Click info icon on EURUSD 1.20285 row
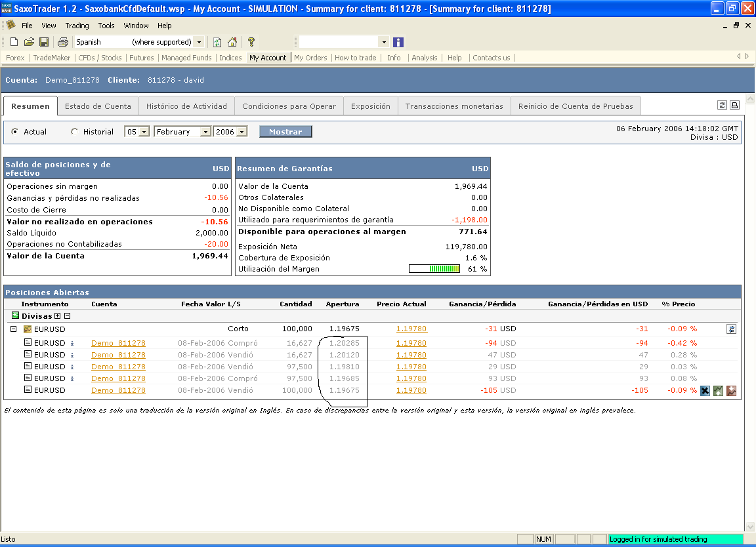The image size is (756, 547). [x=72, y=344]
